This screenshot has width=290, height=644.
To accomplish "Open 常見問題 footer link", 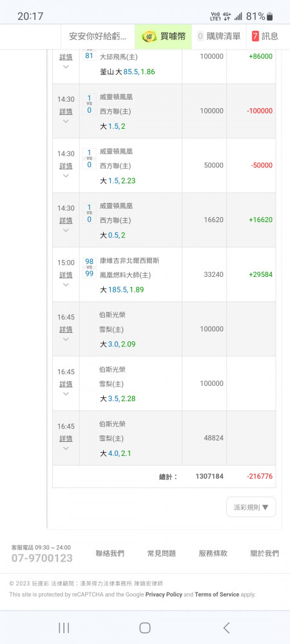I will pyautogui.click(x=161, y=553).
